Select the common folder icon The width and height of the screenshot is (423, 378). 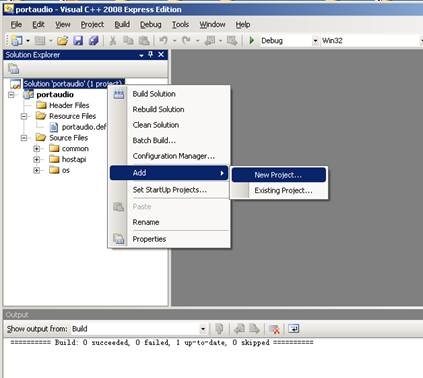pyautogui.click(x=54, y=148)
